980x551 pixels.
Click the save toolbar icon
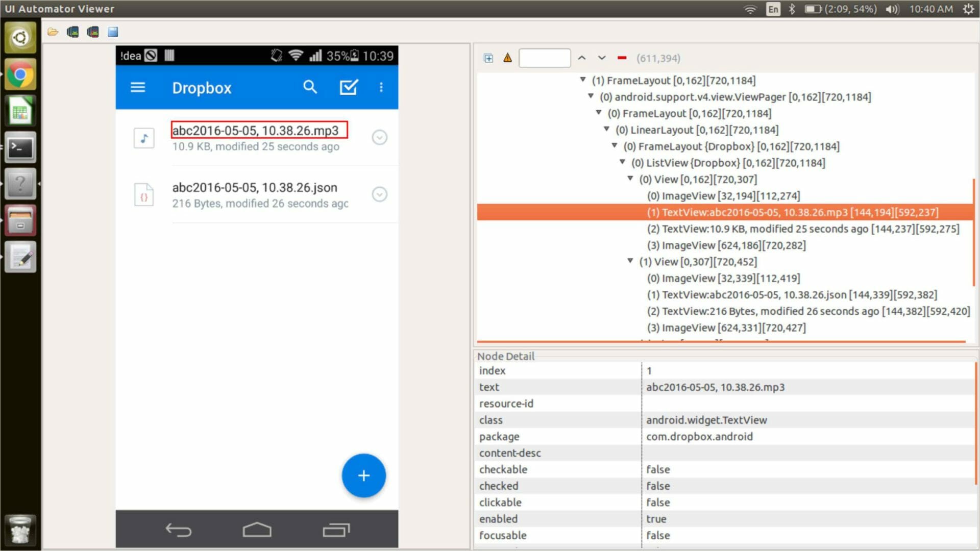(x=113, y=32)
